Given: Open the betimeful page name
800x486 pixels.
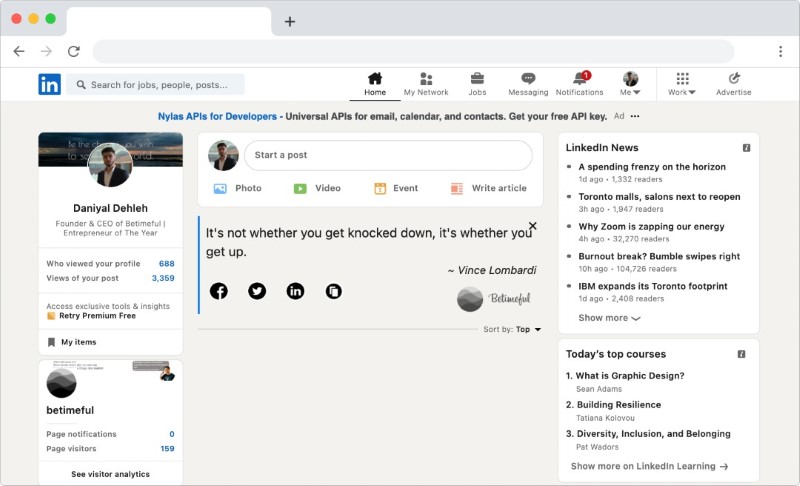Looking at the screenshot, I should click(70, 411).
